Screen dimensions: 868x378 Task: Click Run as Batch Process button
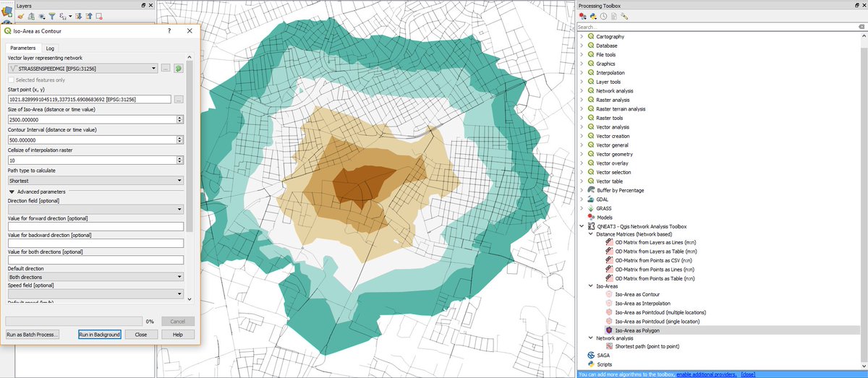point(32,335)
